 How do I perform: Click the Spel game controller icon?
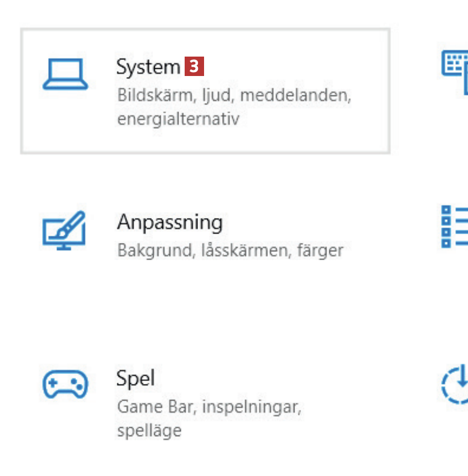click(x=65, y=384)
